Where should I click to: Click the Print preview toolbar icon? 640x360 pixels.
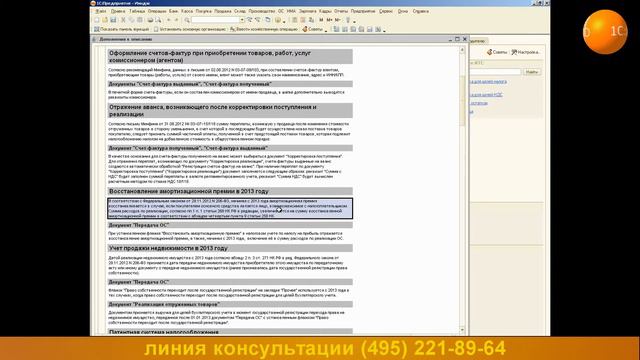(158, 20)
